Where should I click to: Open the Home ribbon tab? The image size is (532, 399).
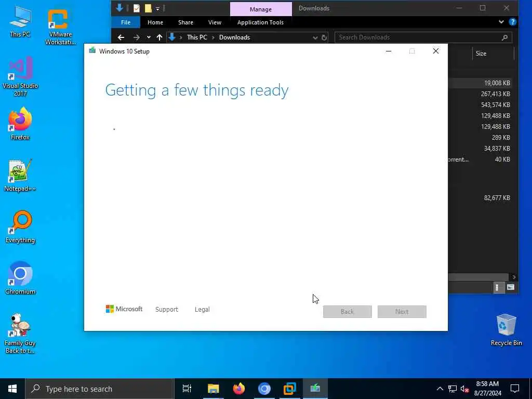tap(155, 22)
